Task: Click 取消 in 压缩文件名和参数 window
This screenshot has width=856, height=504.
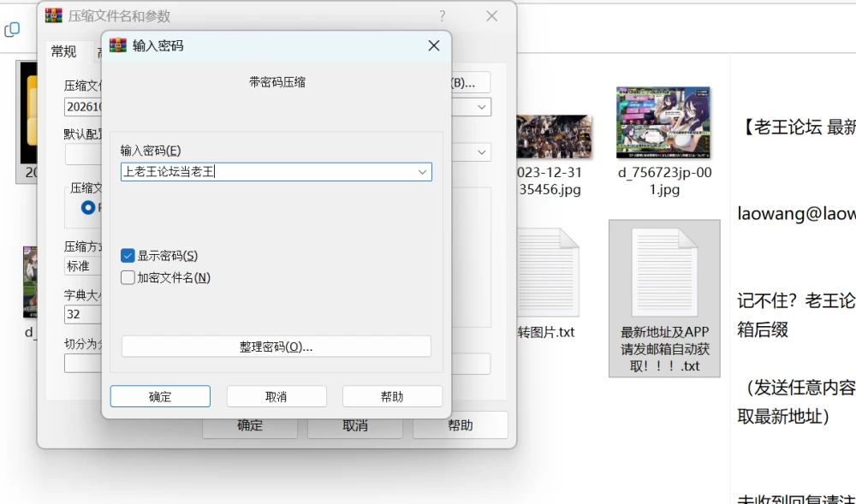Action: (x=355, y=425)
